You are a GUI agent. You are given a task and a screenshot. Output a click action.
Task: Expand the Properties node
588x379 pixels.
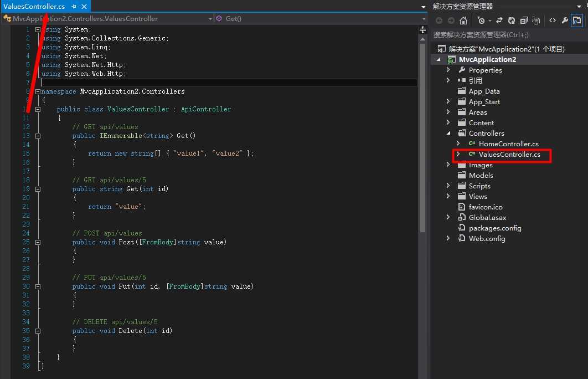point(448,70)
